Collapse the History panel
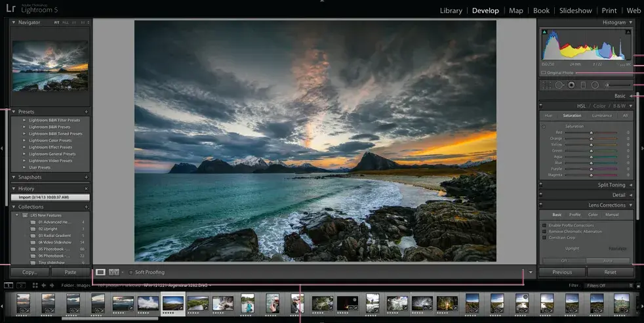The width and height of the screenshot is (644, 323). click(x=14, y=188)
